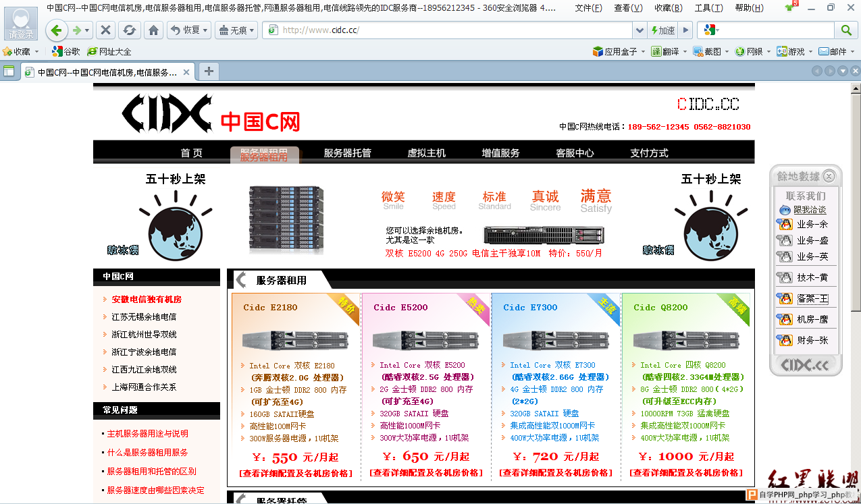Open the 收藏(B) menu

pyautogui.click(x=669, y=8)
